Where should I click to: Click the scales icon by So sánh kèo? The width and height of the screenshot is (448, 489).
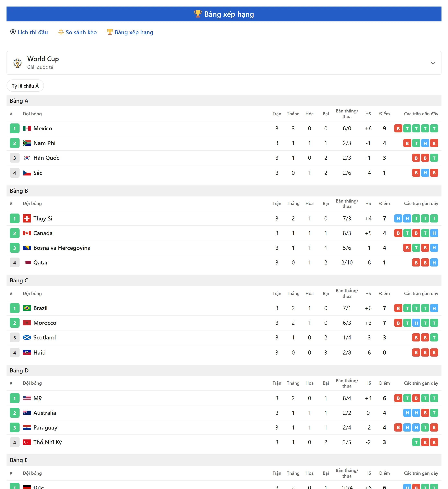click(61, 32)
